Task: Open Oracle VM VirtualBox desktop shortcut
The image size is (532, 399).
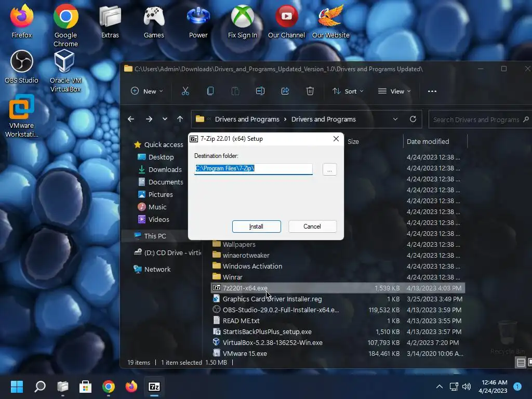Action: (x=65, y=71)
